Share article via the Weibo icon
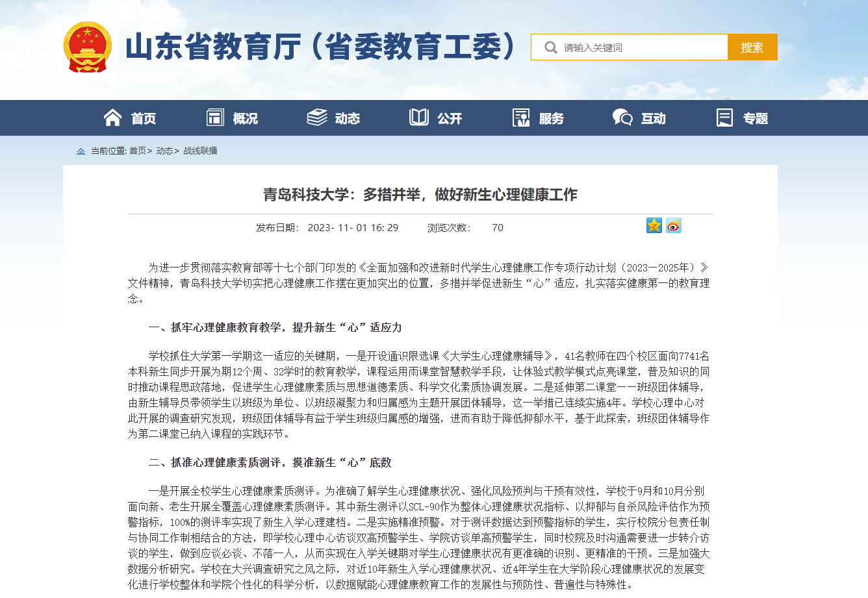This screenshot has width=868, height=598. click(674, 225)
